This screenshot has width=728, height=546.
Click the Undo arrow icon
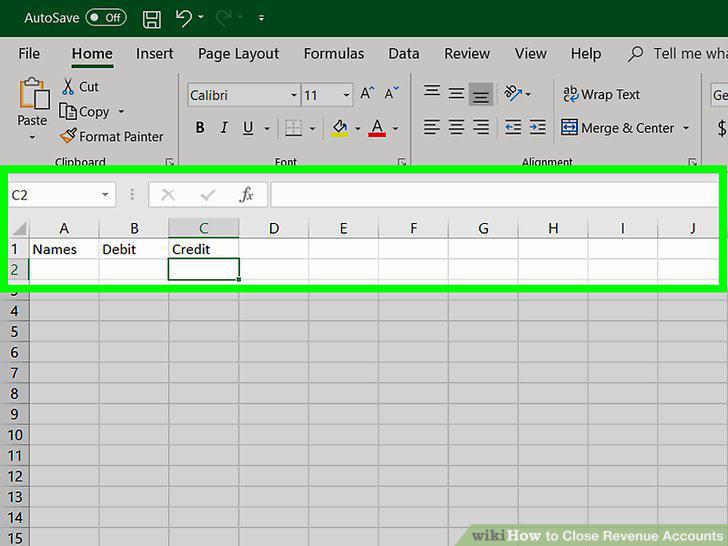click(184, 18)
